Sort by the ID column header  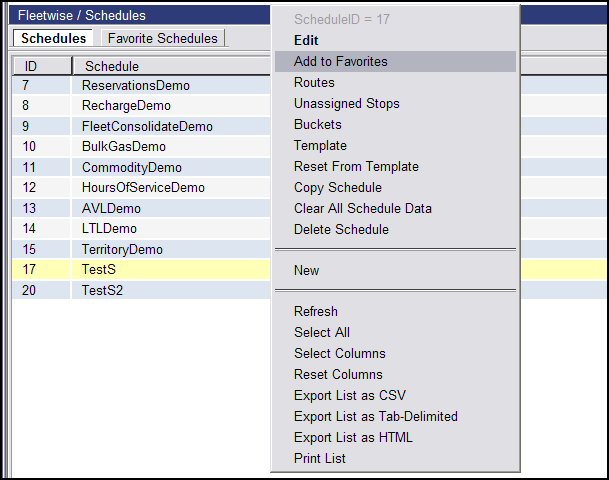(42, 66)
